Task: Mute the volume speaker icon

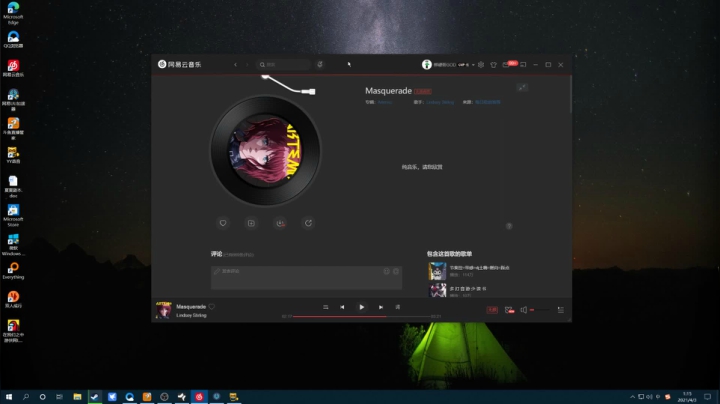Action: [523, 310]
